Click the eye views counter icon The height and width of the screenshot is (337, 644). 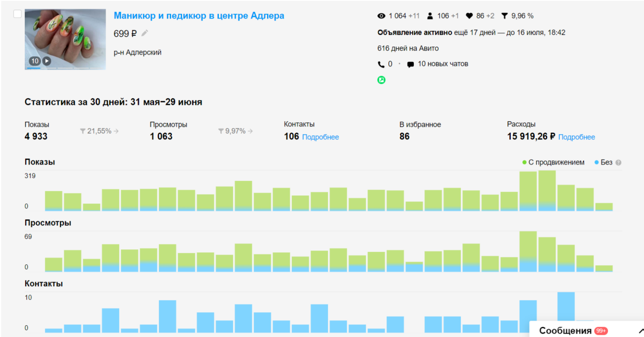(x=381, y=16)
